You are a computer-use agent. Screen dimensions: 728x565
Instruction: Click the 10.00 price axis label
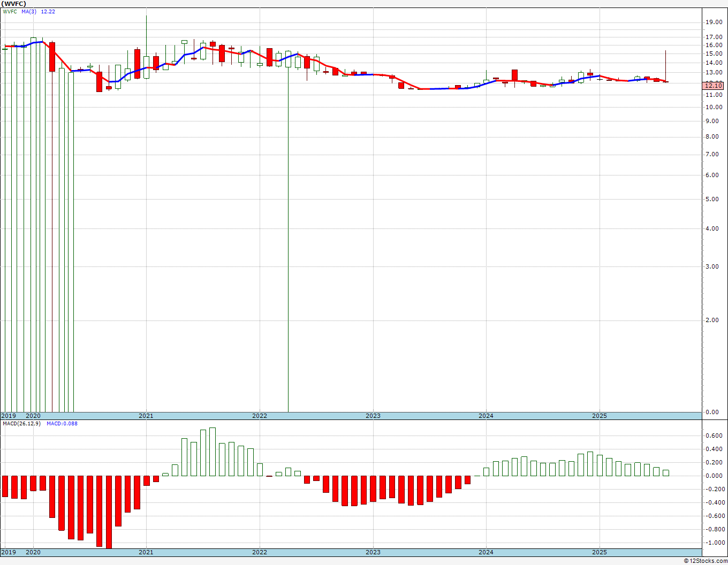(714, 107)
